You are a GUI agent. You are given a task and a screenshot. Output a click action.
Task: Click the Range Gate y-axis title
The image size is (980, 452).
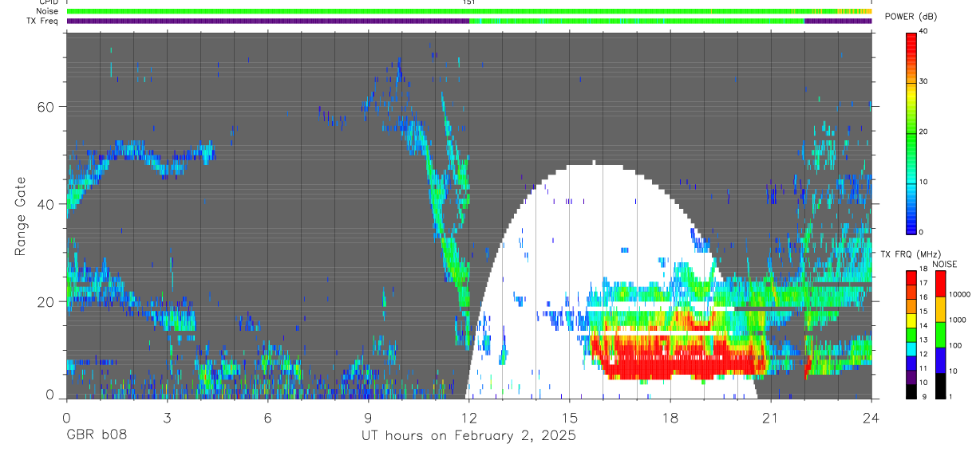tap(21, 216)
